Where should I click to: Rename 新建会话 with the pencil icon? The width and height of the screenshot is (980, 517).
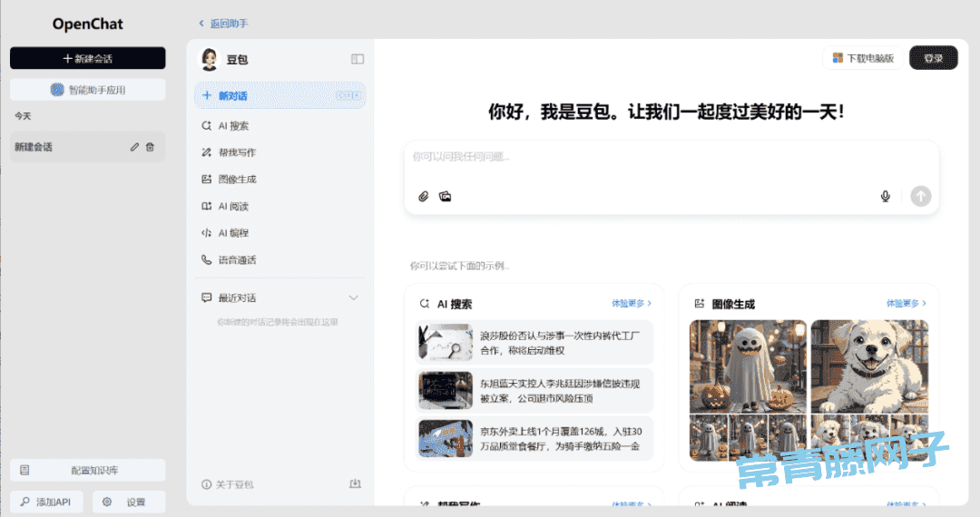[x=134, y=147]
